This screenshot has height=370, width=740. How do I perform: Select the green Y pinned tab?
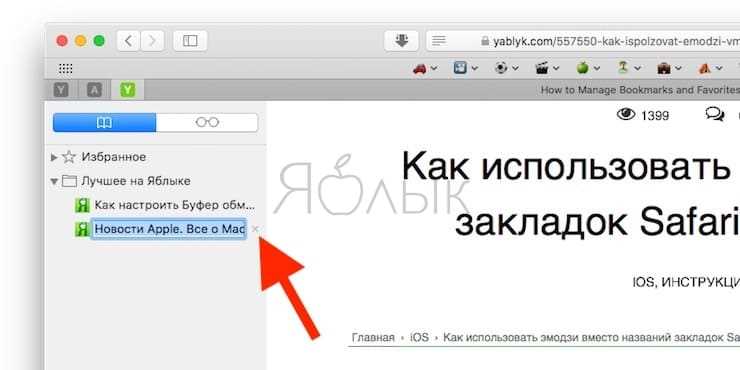[x=127, y=90]
